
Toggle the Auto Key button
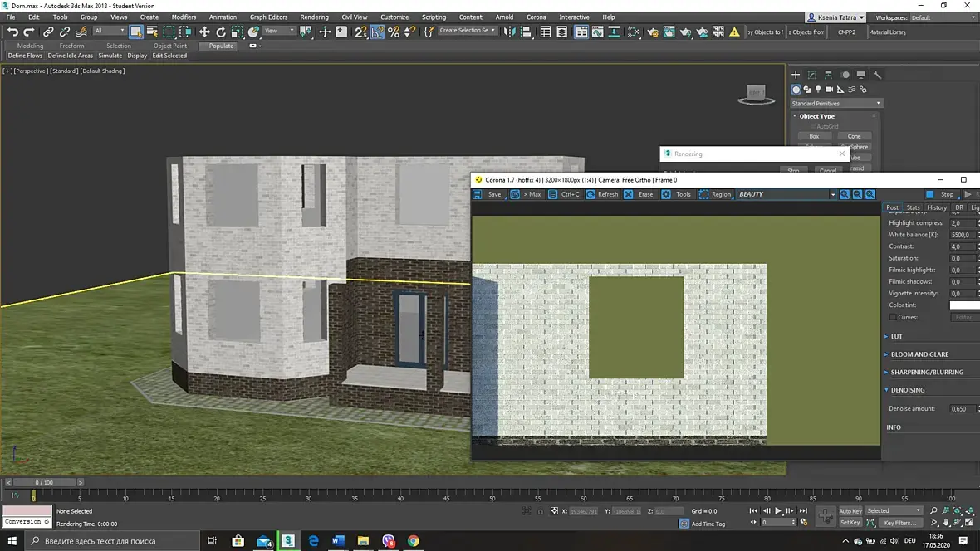pos(850,511)
